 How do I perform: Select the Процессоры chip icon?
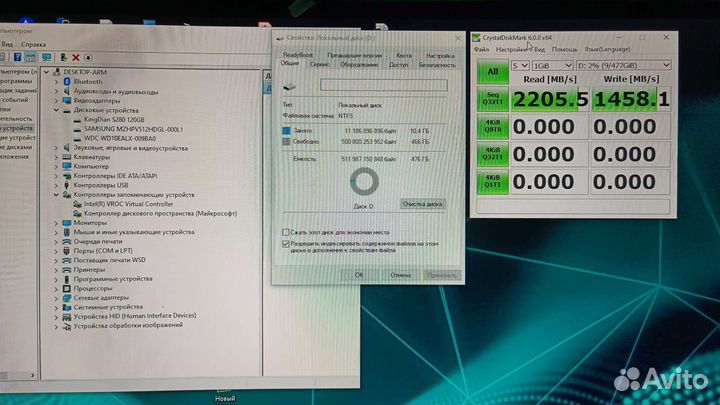(67, 288)
